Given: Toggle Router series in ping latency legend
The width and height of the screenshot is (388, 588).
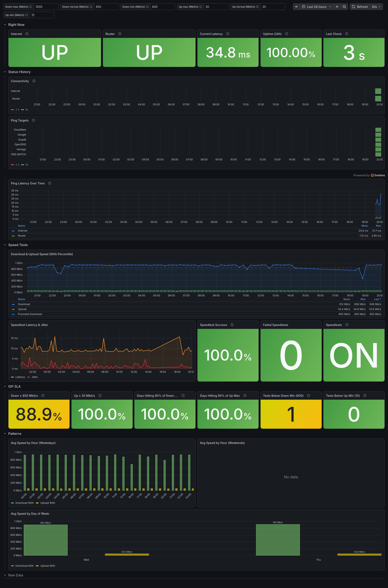Looking at the screenshot, I should coord(22,236).
